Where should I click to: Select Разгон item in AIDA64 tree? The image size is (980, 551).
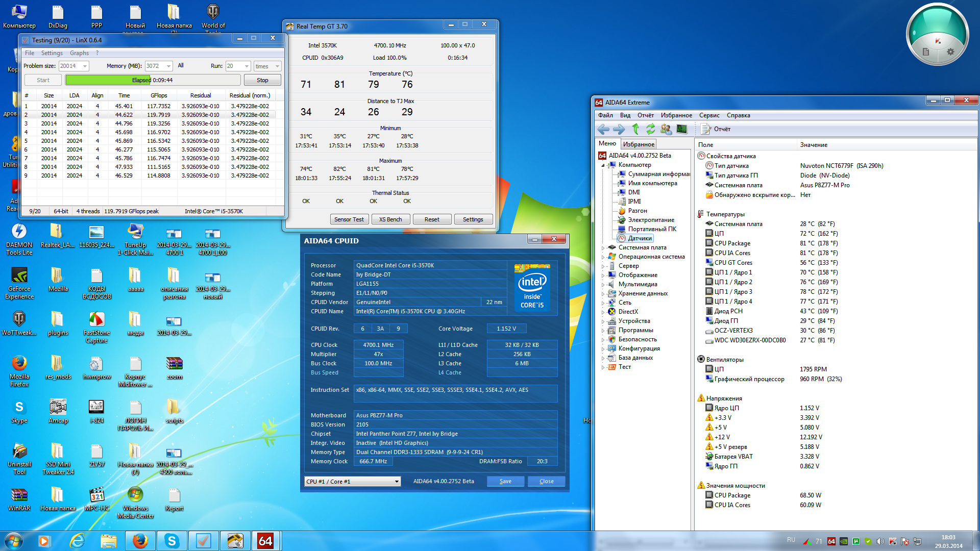(x=637, y=211)
